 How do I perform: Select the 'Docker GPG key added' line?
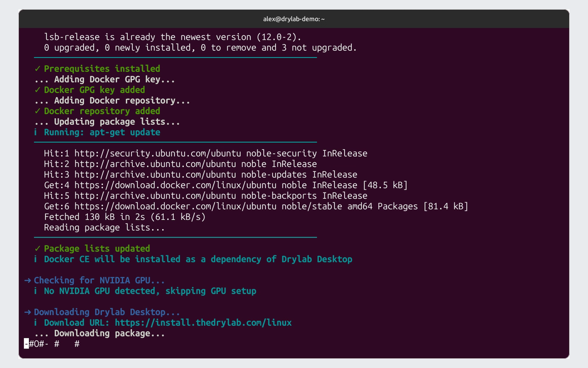90,90
